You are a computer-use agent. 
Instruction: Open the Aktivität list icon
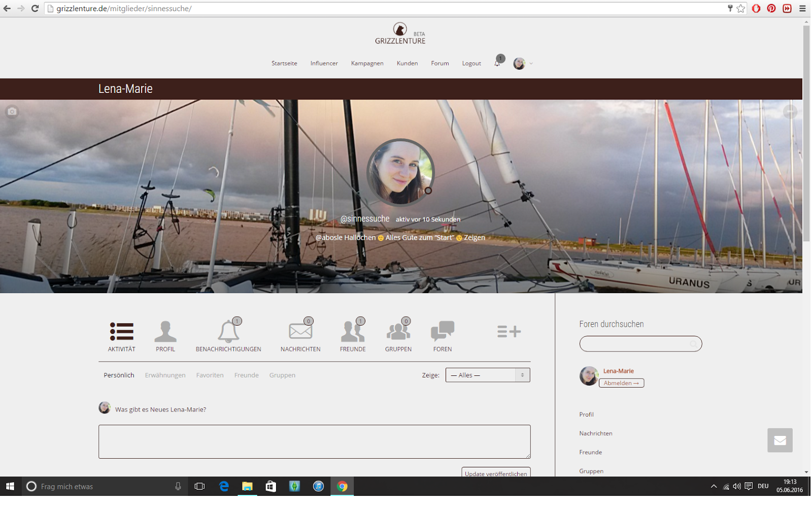(x=122, y=331)
